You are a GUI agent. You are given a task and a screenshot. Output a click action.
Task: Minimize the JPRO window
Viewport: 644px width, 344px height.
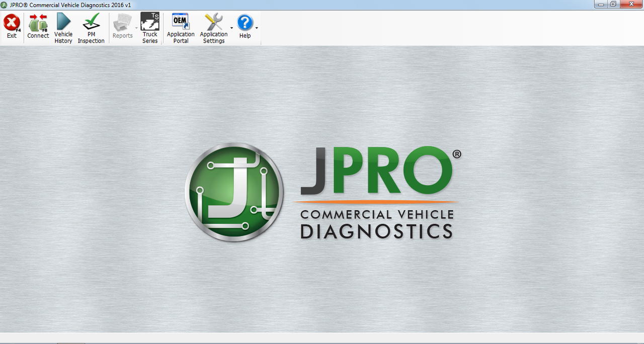(x=601, y=4)
